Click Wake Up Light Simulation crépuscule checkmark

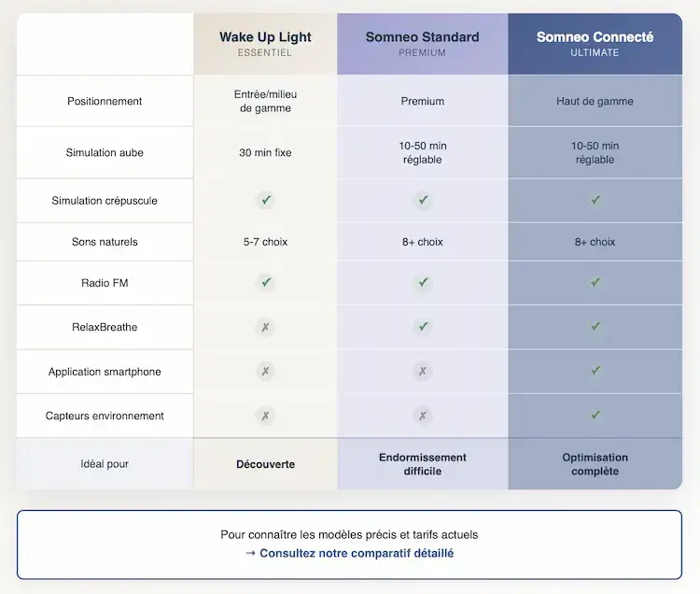266,200
